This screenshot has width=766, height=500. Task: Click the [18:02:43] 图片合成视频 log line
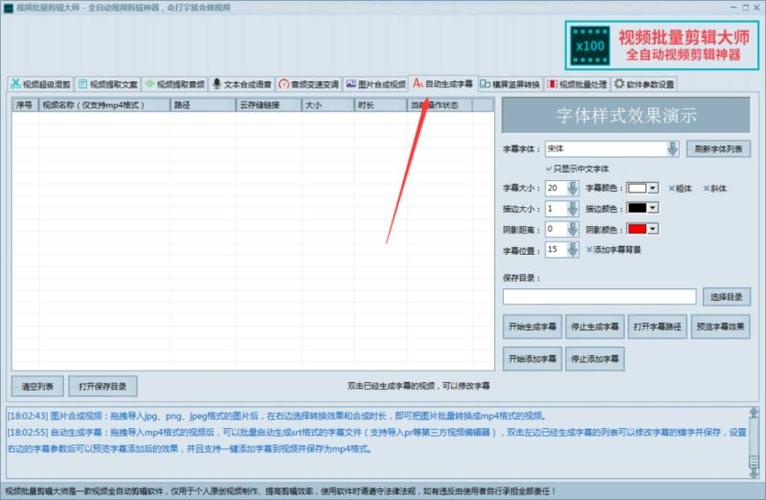[277, 416]
